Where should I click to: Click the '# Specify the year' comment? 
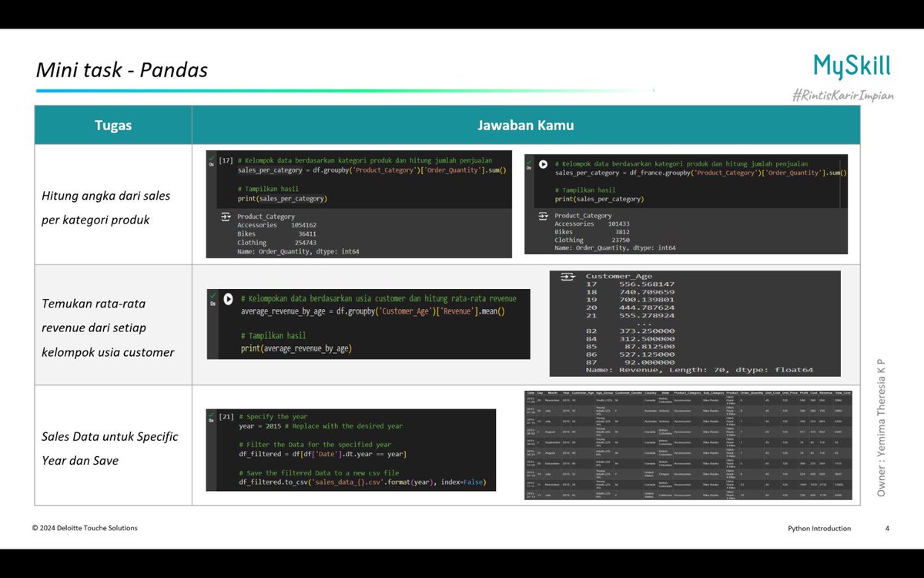pos(273,416)
